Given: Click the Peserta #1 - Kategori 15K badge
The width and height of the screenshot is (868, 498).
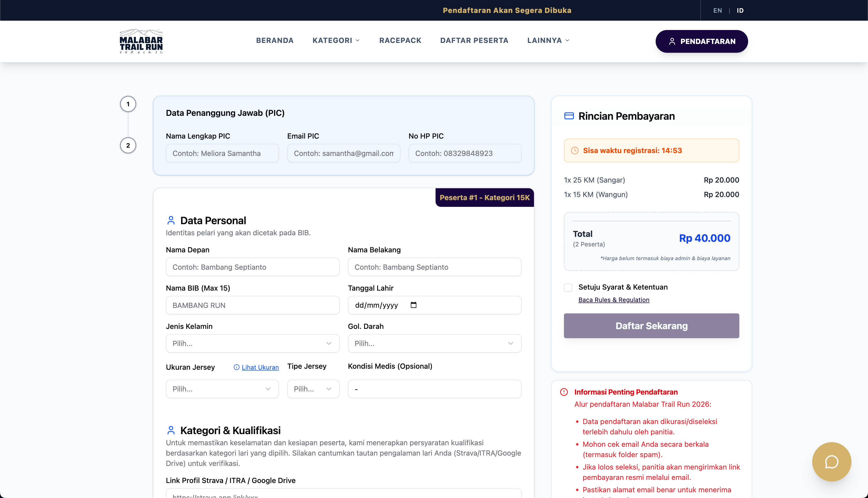Looking at the screenshot, I should pos(484,197).
